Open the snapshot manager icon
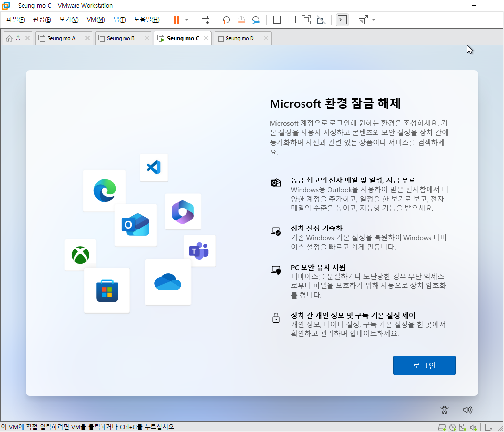Viewport: 504px width, 432px height. pos(256,20)
